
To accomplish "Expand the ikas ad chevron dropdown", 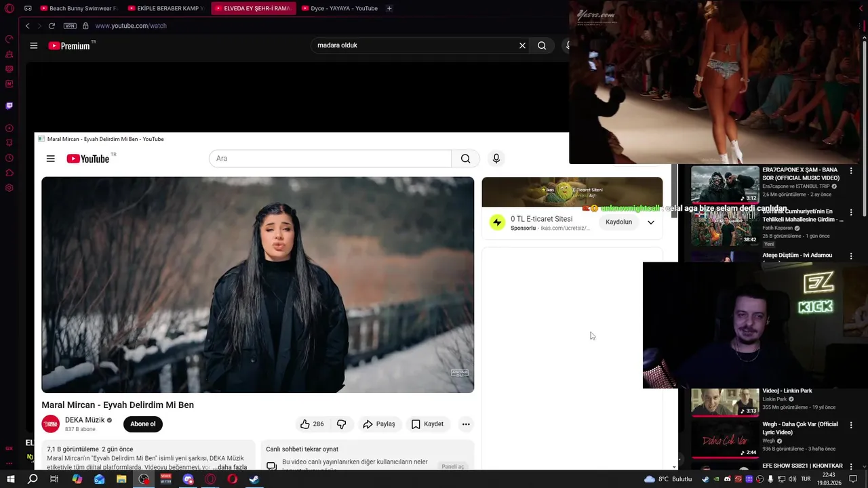I will pyautogui.click(x=651, y=222).
